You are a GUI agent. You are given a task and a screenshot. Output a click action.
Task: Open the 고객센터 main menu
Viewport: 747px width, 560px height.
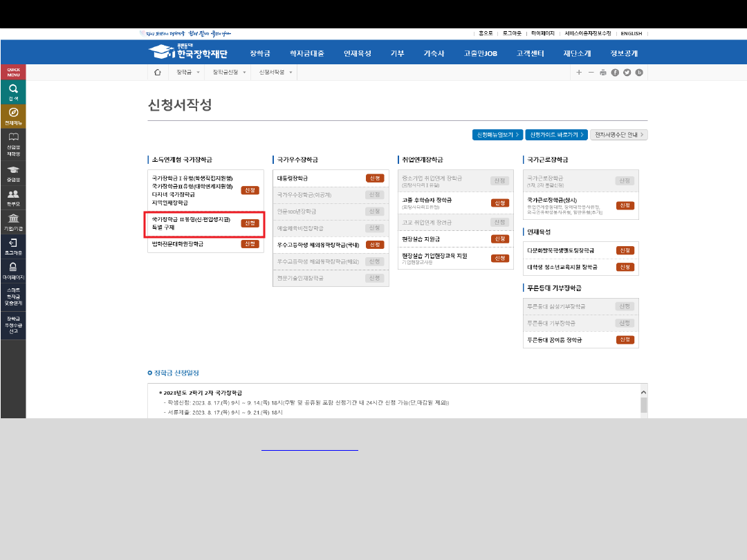(531, 53)
